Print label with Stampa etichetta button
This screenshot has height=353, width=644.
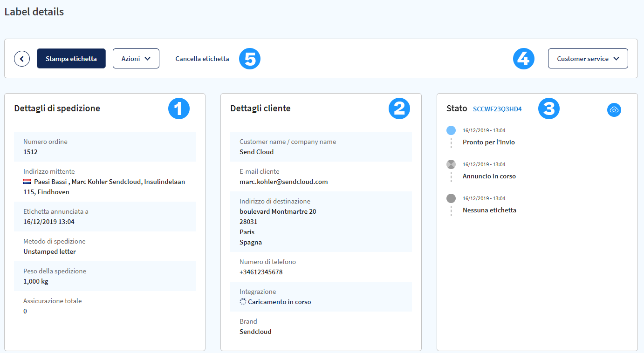[71, 59]
